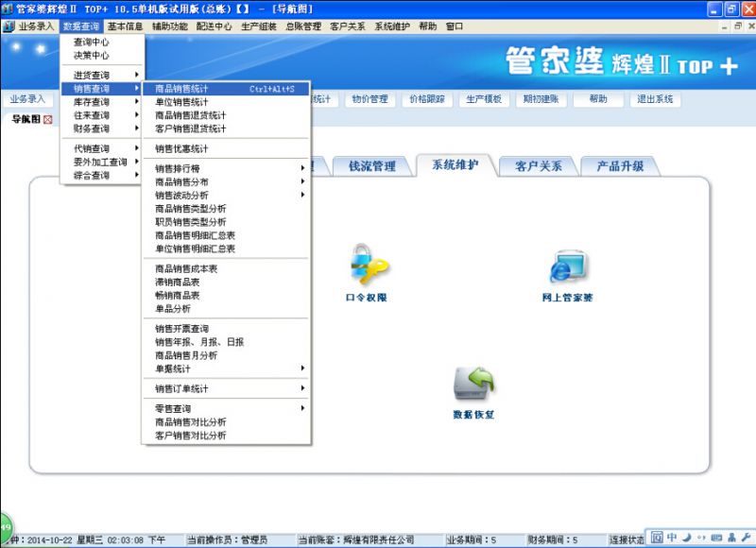Choose 单品分析 from the submenu

click(226, 309)
